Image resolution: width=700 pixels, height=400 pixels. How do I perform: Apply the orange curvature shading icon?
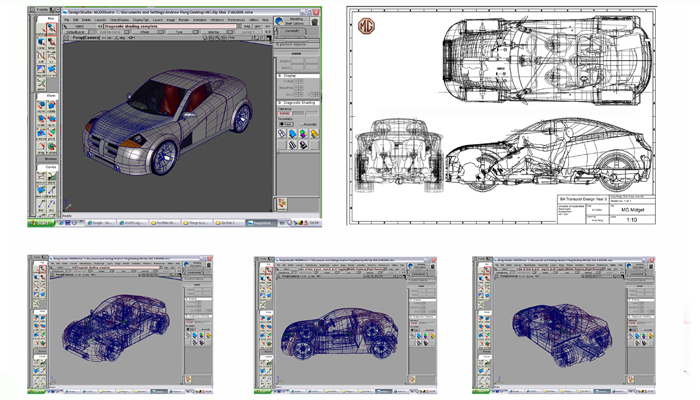click(315, 133)
